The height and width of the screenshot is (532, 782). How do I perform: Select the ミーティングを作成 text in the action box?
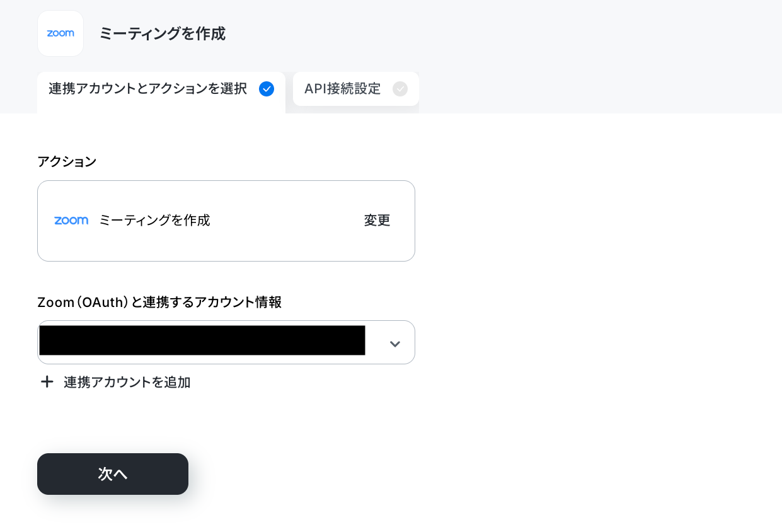click(154, 221)
